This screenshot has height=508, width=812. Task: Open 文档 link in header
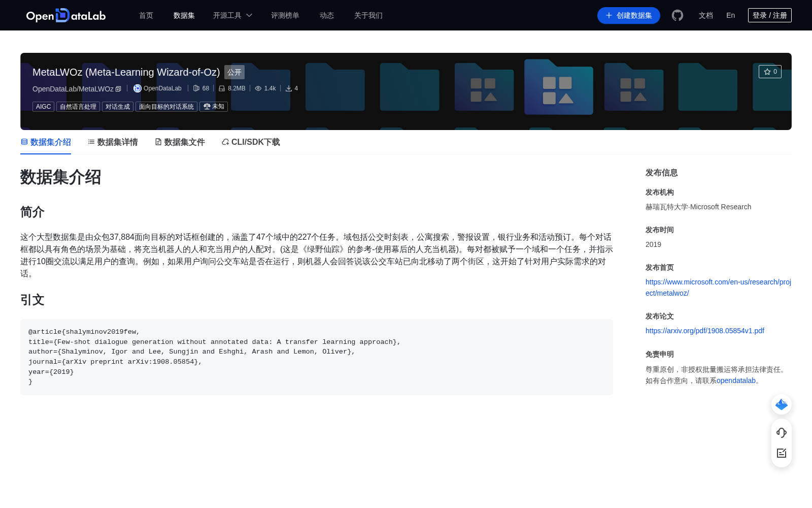pos(706,15)
